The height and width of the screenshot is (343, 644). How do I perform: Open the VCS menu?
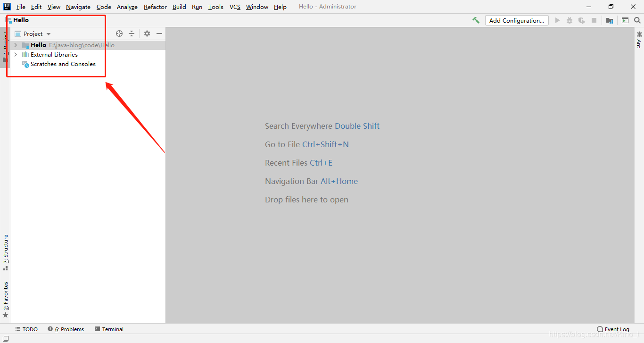[x=235, y=7]
